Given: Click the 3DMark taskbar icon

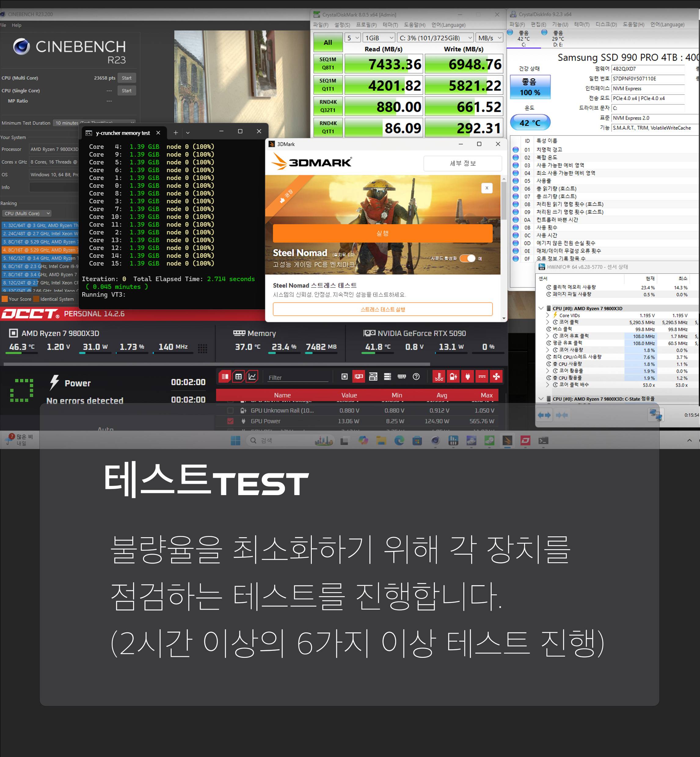Looking at the screenshot, I should coord(507,440).
